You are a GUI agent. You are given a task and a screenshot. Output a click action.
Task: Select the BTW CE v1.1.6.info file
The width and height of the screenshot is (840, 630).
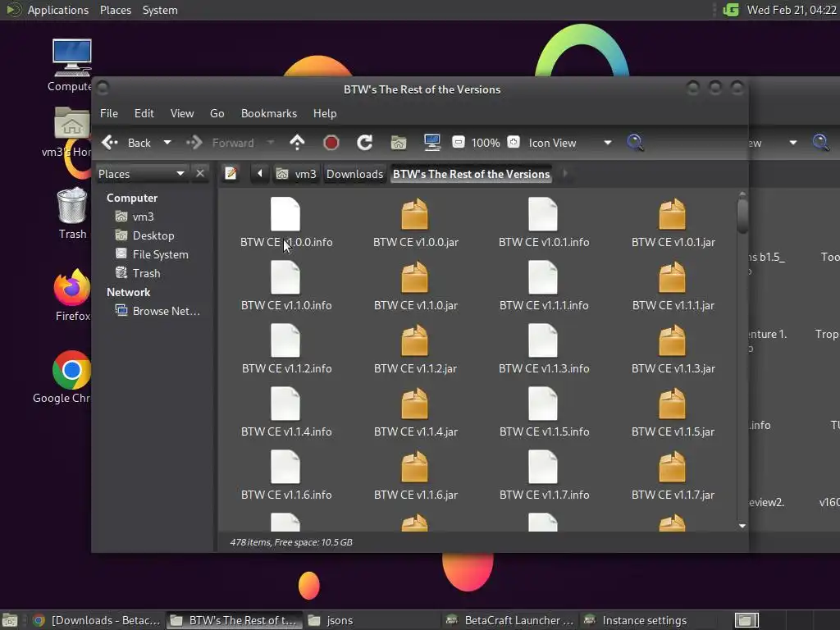(286, 476)
